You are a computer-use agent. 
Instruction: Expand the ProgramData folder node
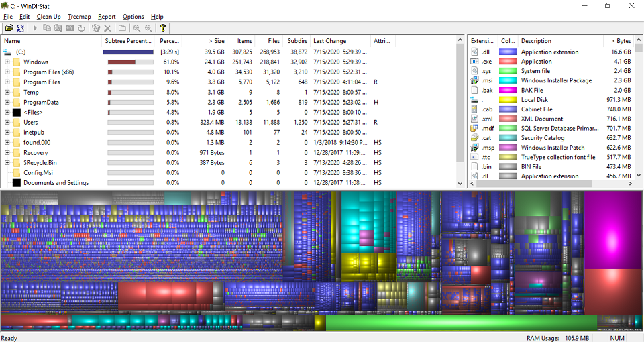tap(7, 102)
